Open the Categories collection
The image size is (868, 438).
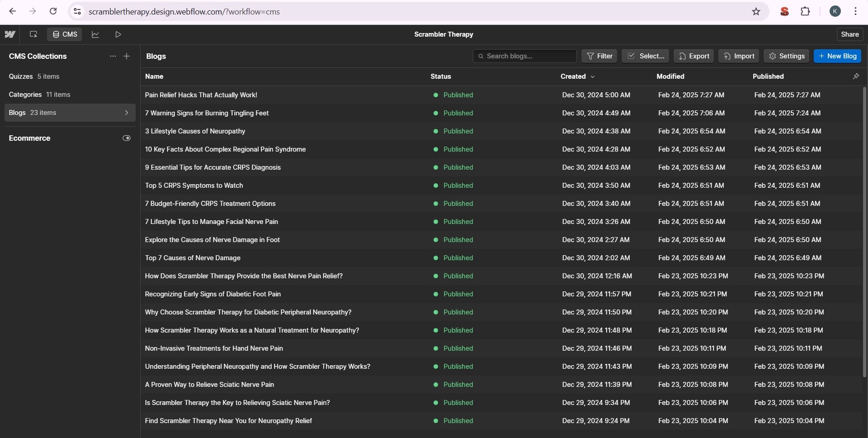(70, 95)
